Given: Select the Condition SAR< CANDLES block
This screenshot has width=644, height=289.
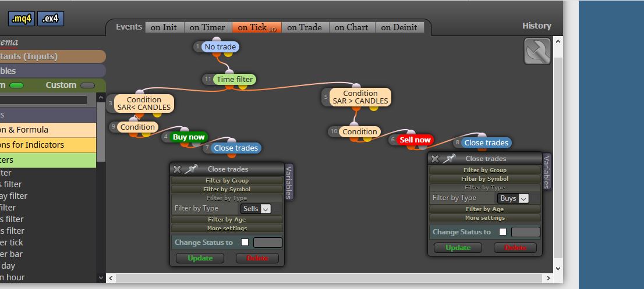Looking at the screenshot, I should (x=144, y=104).
